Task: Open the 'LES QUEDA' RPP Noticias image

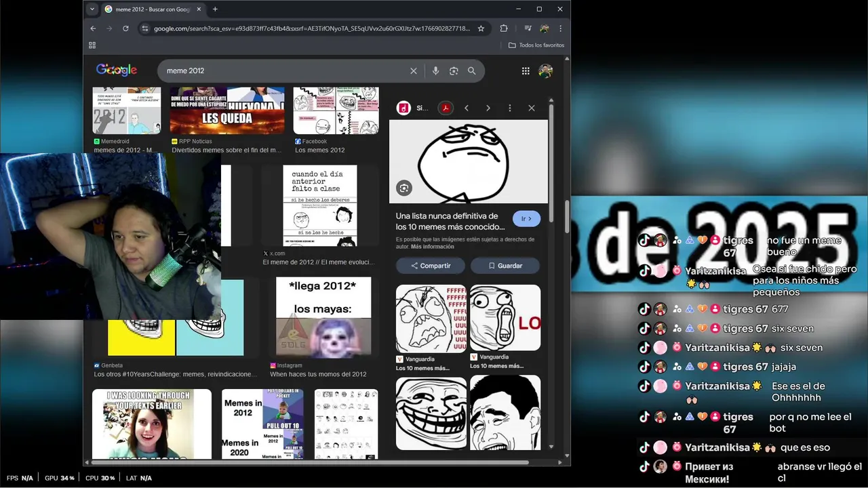Action: point(227,110)
